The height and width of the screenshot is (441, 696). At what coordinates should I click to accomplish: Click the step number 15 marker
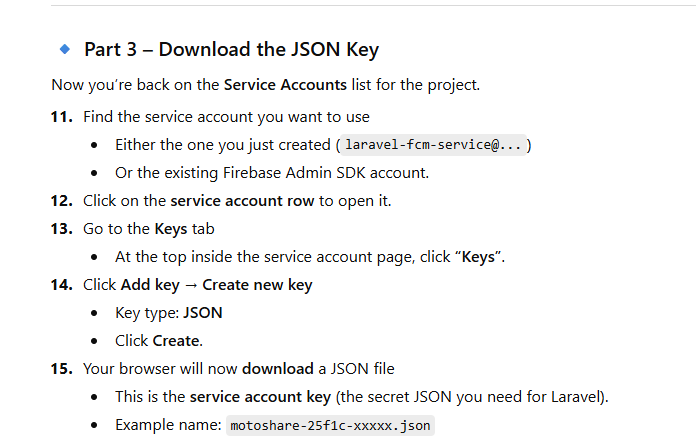tap(61, 368)
